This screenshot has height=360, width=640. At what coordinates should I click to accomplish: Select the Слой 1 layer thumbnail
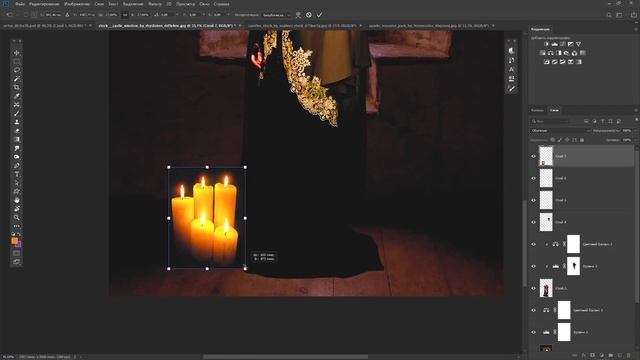point(546,288)
